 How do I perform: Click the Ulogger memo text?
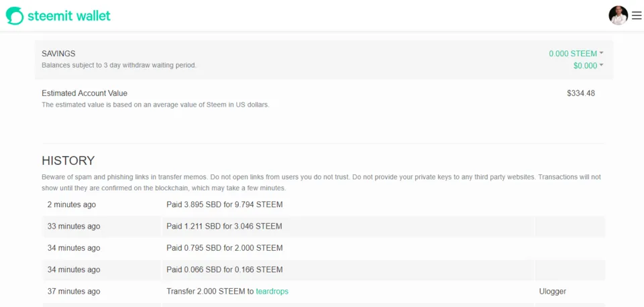click(552, 292)
